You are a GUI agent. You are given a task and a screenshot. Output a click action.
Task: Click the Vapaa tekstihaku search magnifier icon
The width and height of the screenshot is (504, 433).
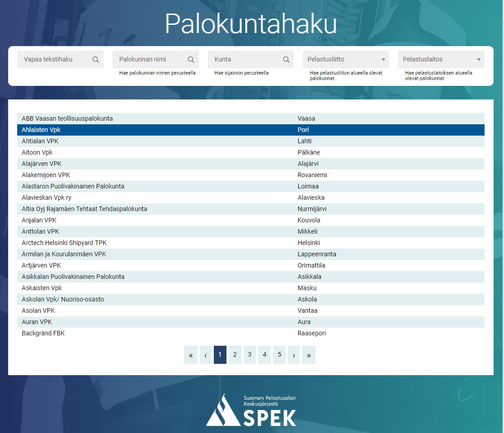click(95, 60)
